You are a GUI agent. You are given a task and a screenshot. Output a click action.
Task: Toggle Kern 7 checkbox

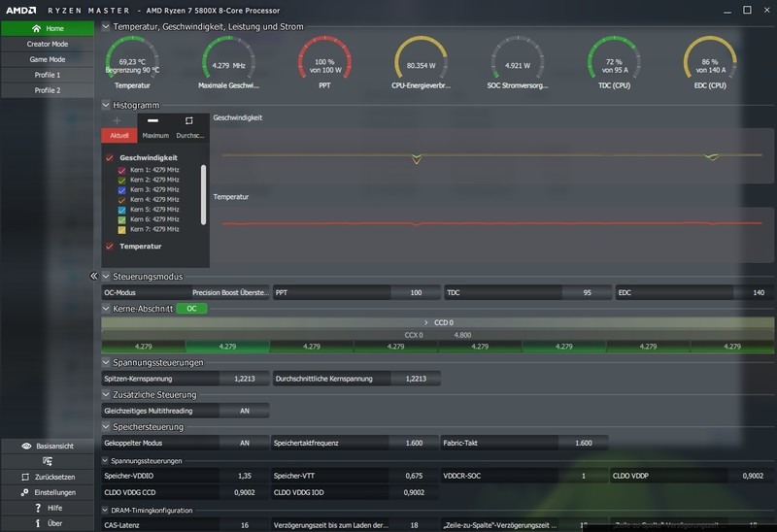122,230
